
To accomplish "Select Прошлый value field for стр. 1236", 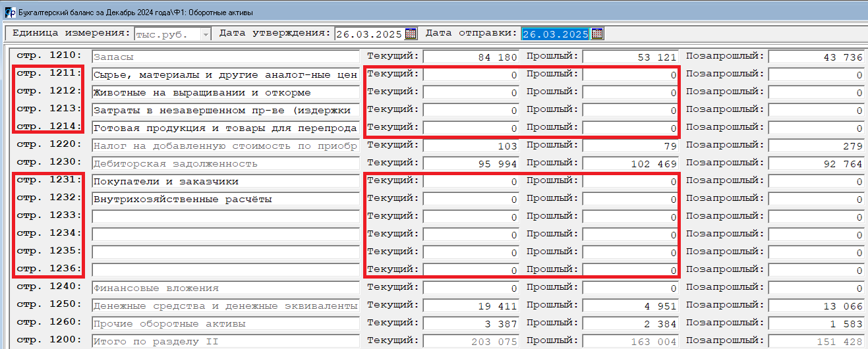I will (x=630, y=270).
